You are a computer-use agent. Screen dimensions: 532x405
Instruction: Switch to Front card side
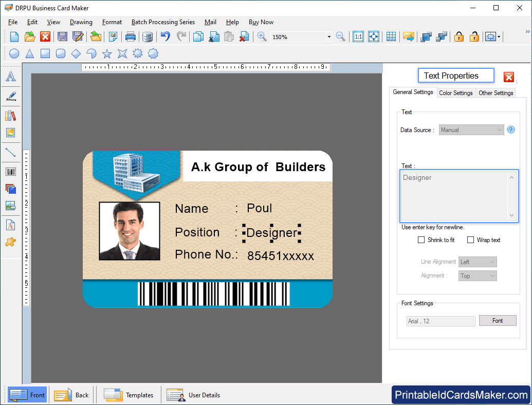(x=27, y=395)
